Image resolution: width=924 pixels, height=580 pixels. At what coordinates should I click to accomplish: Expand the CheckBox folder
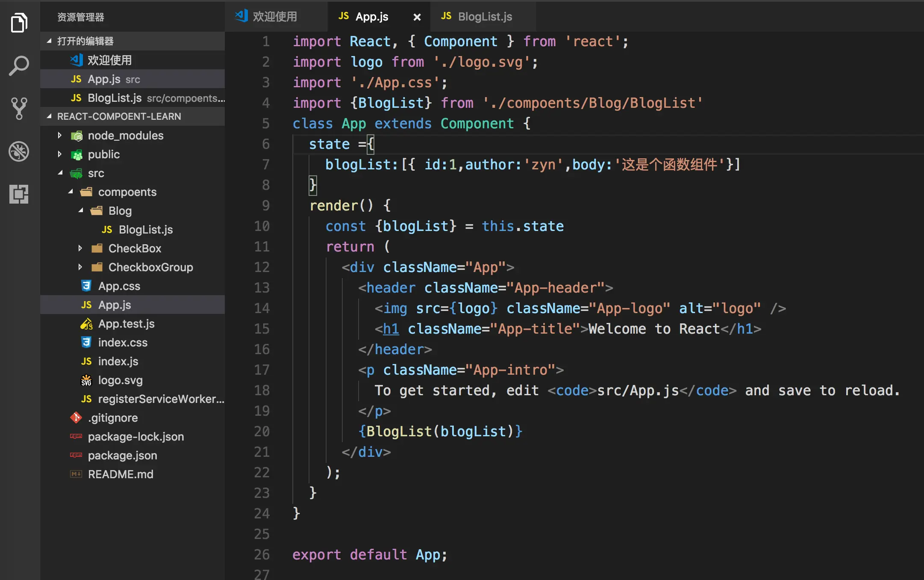tap(80, 248)
